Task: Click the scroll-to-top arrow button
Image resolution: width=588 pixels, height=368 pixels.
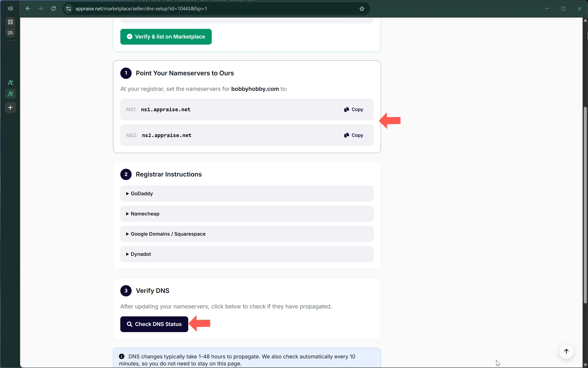Action: click(566, 351)
